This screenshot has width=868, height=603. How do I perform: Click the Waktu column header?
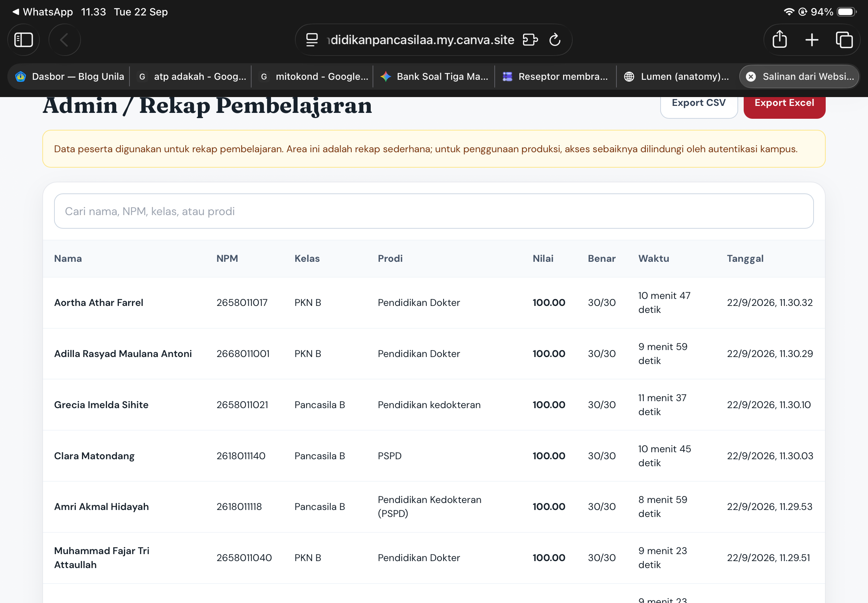[x=653, y=258]
